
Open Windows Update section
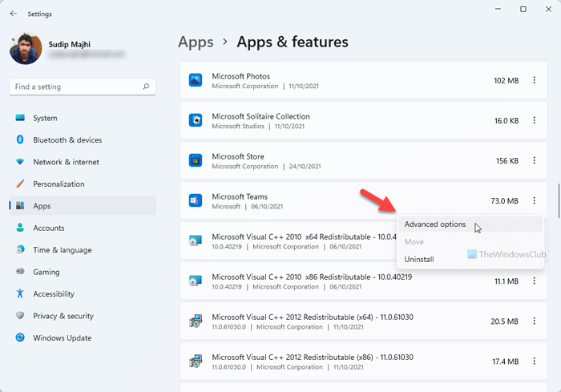(x=62, y=337)
